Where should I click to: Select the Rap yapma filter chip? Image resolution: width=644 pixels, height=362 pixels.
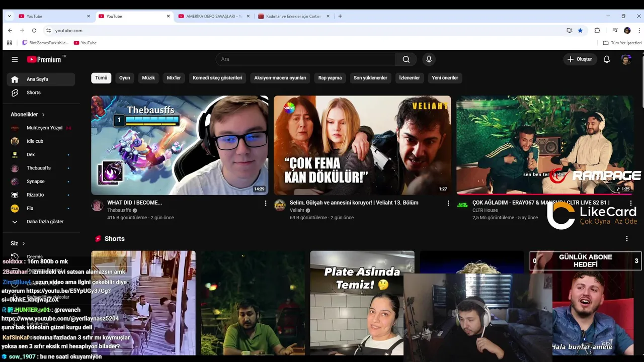tap(330, 78)
